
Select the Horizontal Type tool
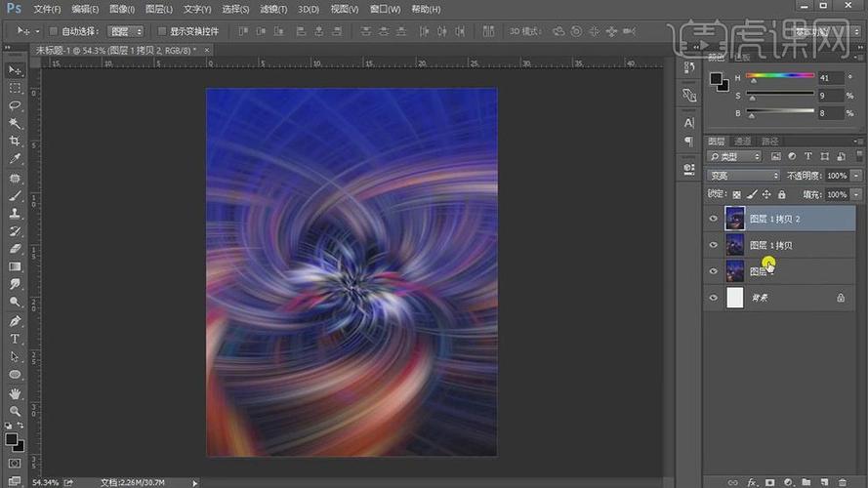pos(15,339)
